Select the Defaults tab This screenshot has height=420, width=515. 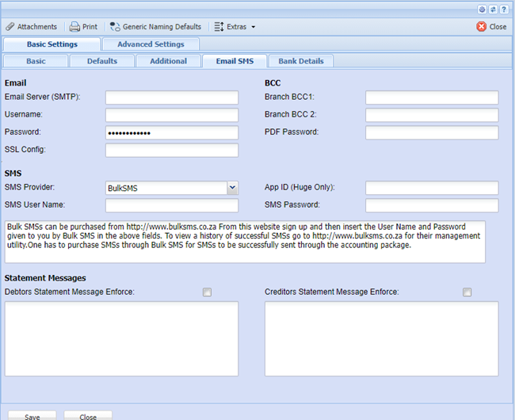[x=101, y=61]
